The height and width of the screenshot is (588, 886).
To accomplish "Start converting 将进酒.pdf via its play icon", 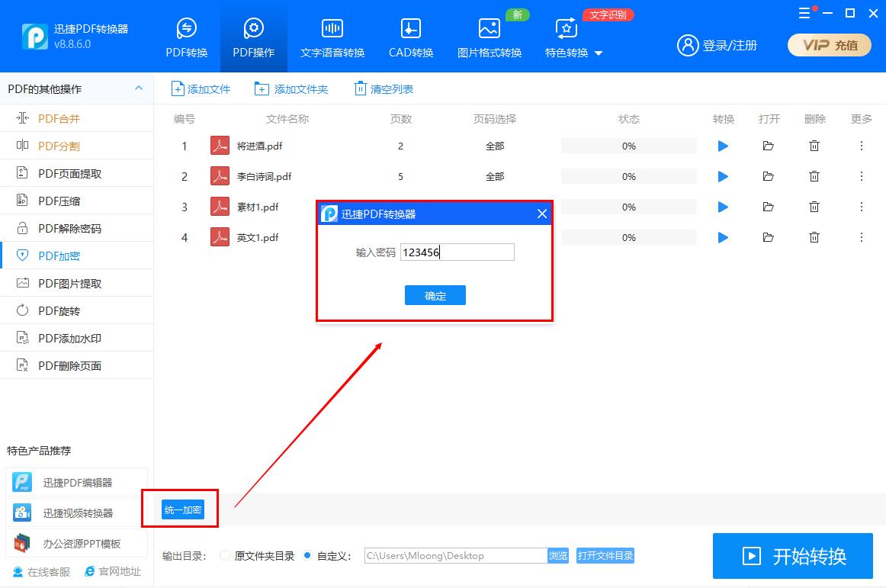I will [x=722, y=146].
